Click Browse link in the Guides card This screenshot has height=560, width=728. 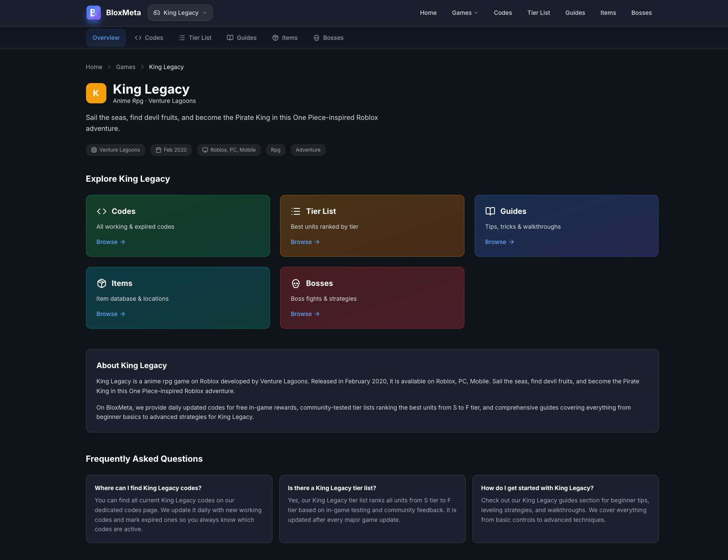click(x=500, y=242)
